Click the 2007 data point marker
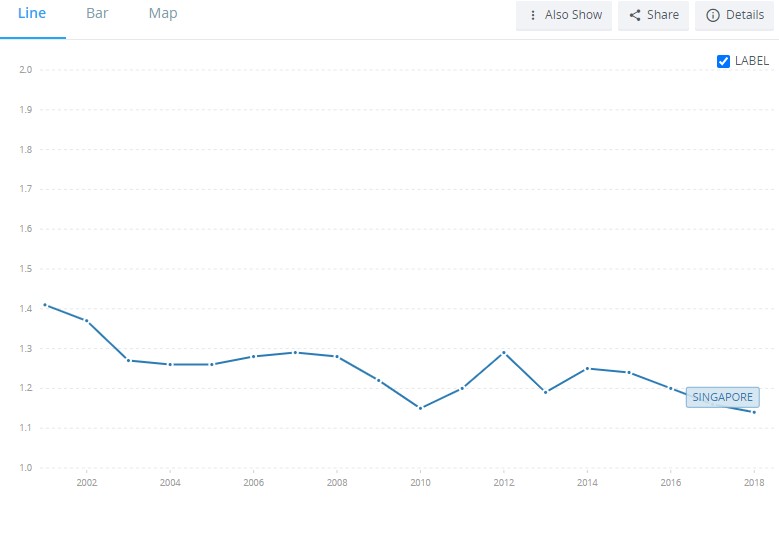 click(295, 352)
